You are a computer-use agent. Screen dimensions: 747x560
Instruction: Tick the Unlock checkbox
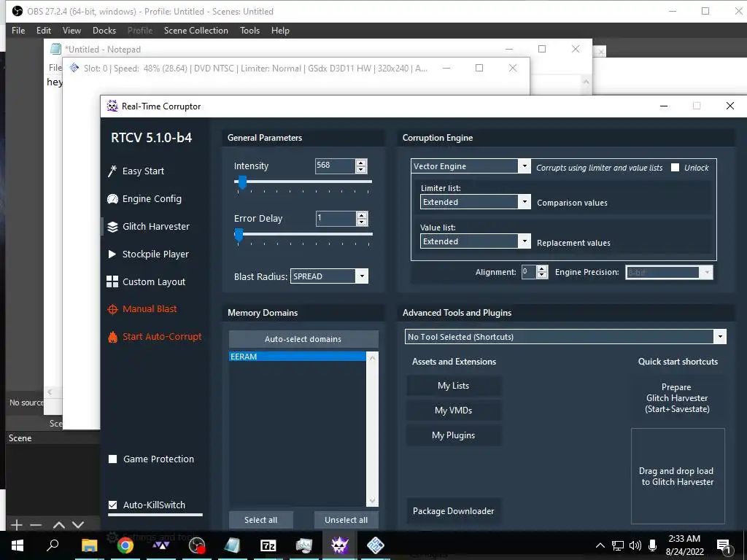point(675,167)
